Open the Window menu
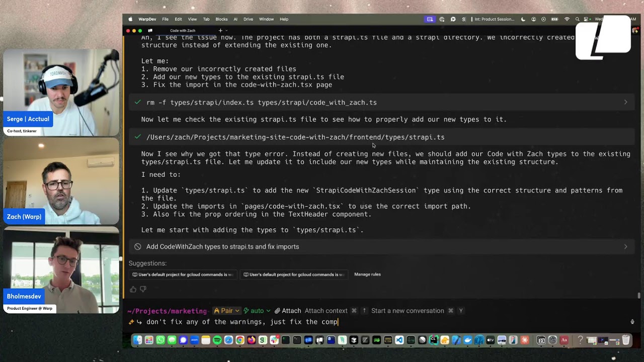644x362 pixels. pos(266,19)
